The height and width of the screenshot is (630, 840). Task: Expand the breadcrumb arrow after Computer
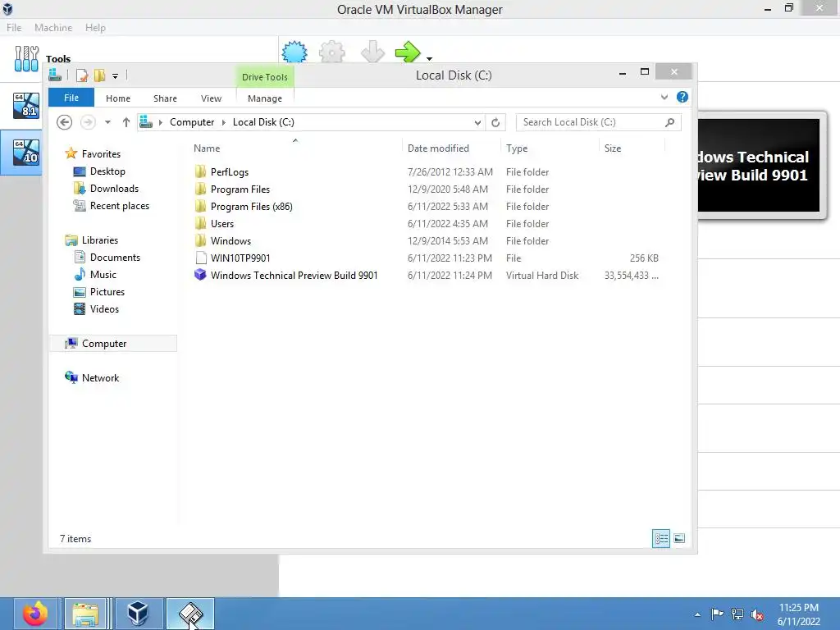pyautogui.click(x=223, y=122)
